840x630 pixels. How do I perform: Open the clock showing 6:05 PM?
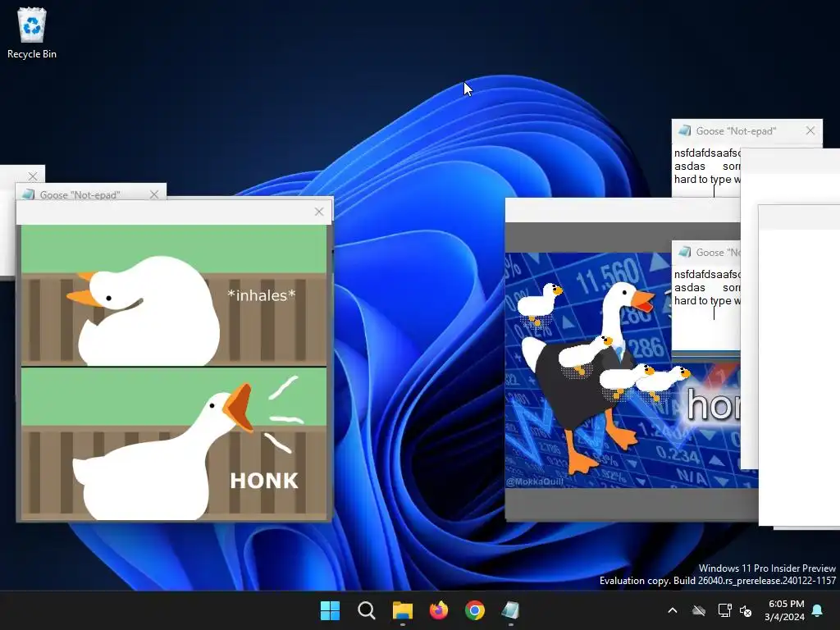[x=785, y=610]
